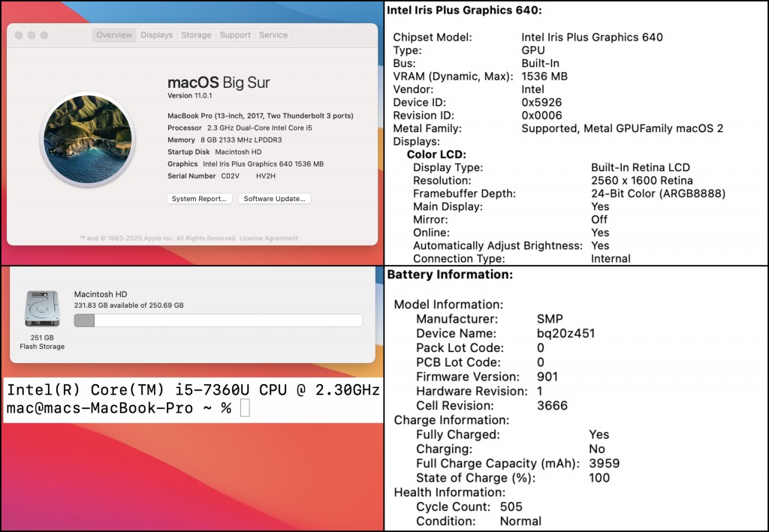Click the State of Charge value '100'
Image resolution: width=769 pixels, height=532 pixels.
tap(599, 478)
